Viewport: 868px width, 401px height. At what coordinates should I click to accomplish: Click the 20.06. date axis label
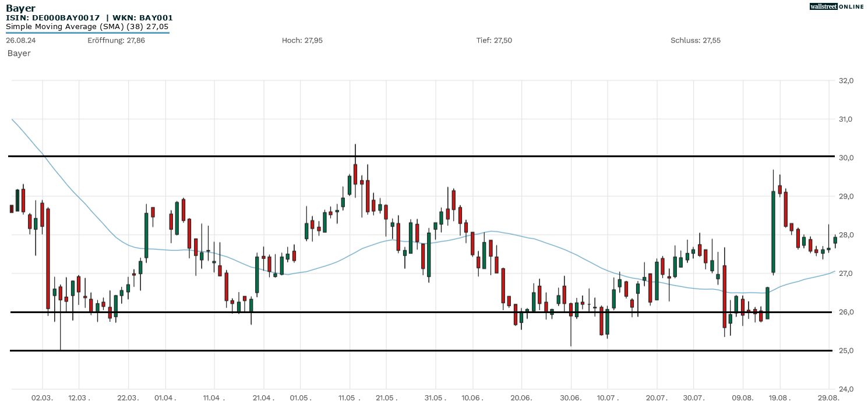[x=521, y=397]
